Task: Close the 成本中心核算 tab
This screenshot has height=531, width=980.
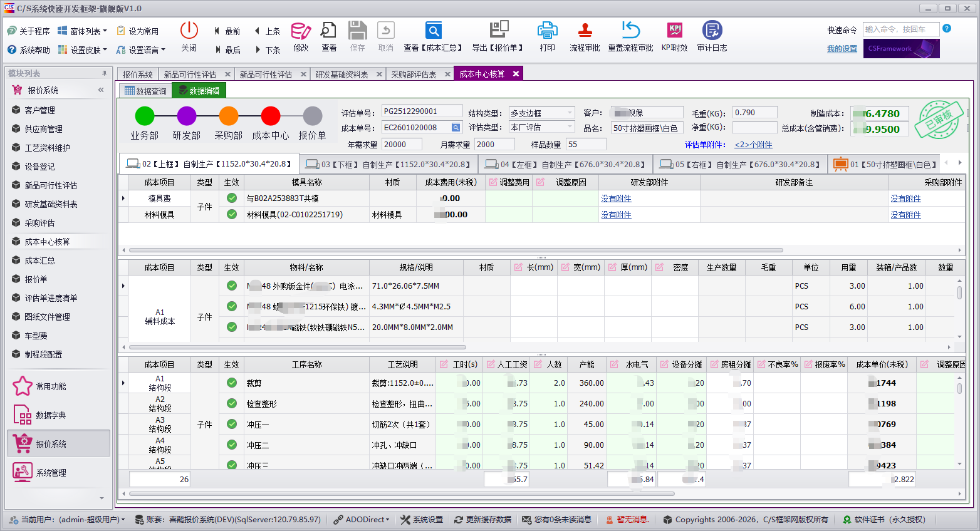Action: tap(516, 74)
